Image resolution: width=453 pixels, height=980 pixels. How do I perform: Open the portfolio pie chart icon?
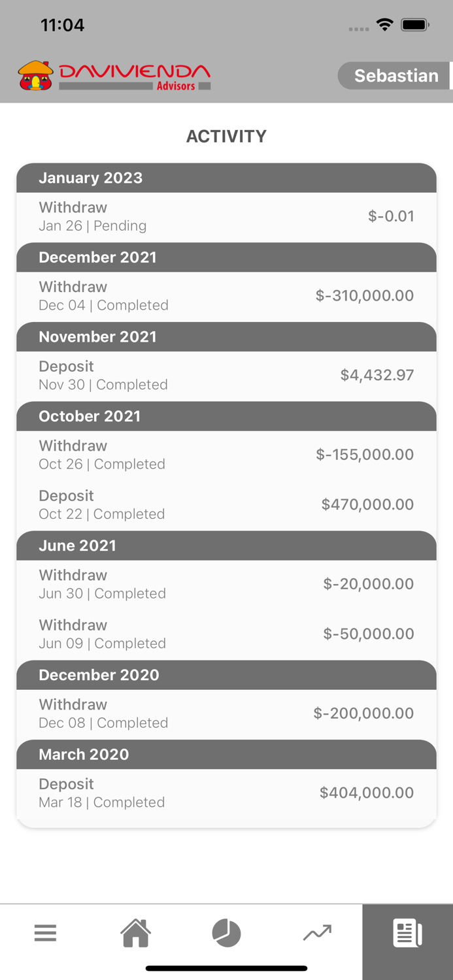pyautogui.click(x=226, y=933)
